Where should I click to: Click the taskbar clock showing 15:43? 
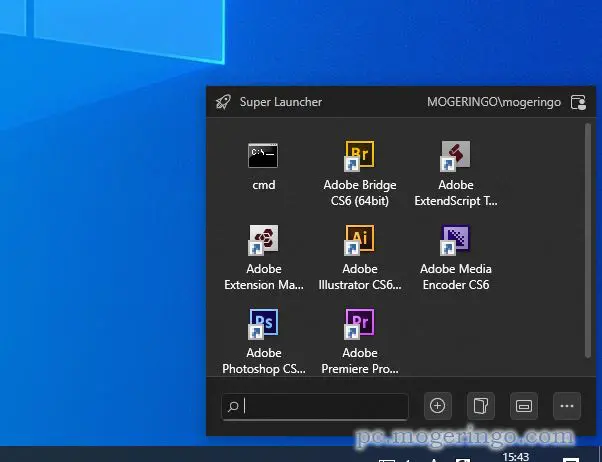(516, 457)
